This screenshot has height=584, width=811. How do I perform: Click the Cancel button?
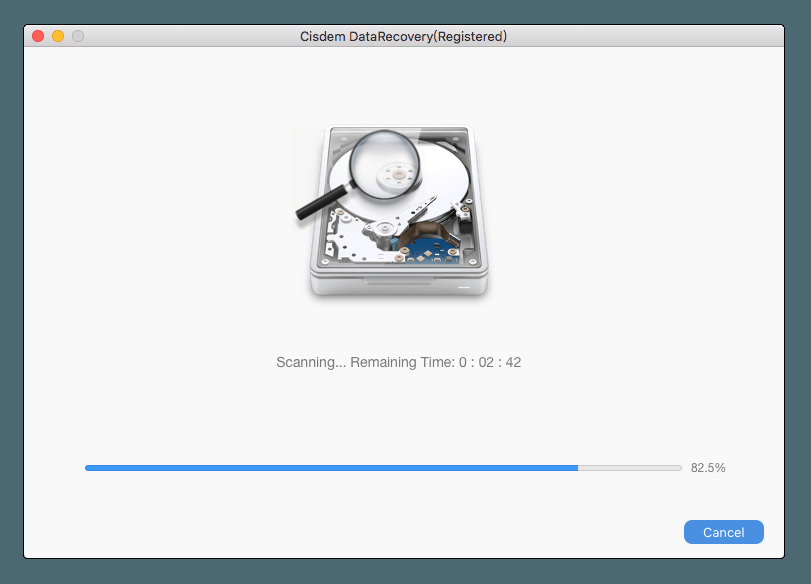click(x=723, y=532)
